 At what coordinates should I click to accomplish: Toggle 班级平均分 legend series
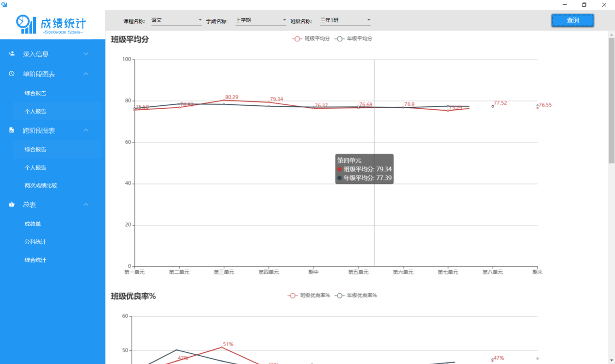click(311, 39)
